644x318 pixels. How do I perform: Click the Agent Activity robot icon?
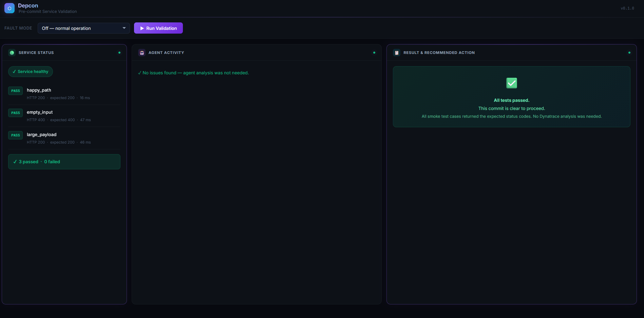pos(142,53)
